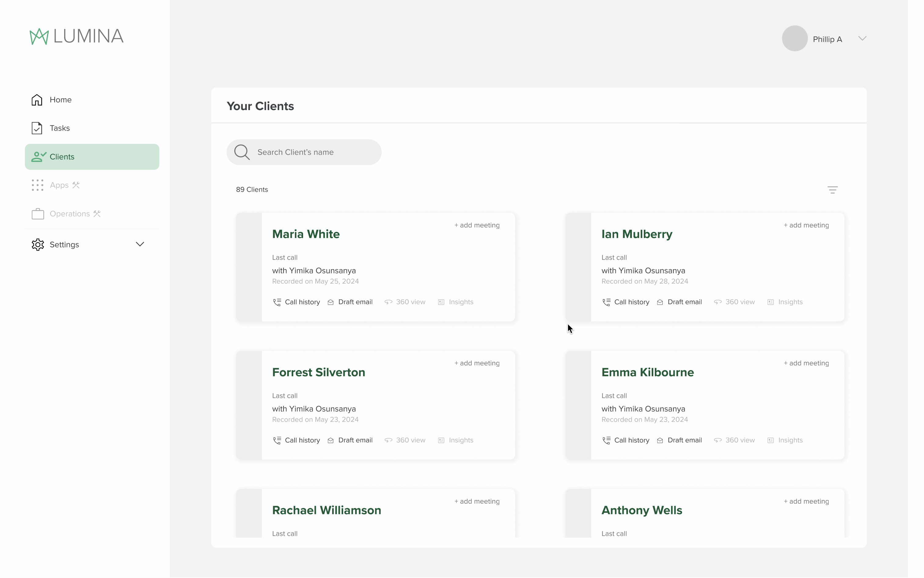Click Draft email envelope icon for Forrest Silverton
This screenshot has width=924, height=578.
pos(331,441)
